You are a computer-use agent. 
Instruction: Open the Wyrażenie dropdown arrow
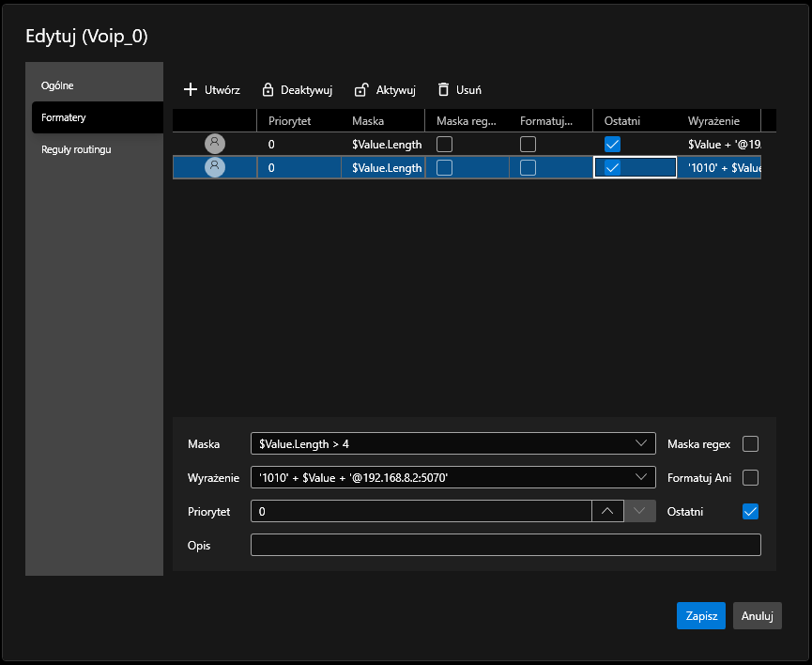click(642, 477)
